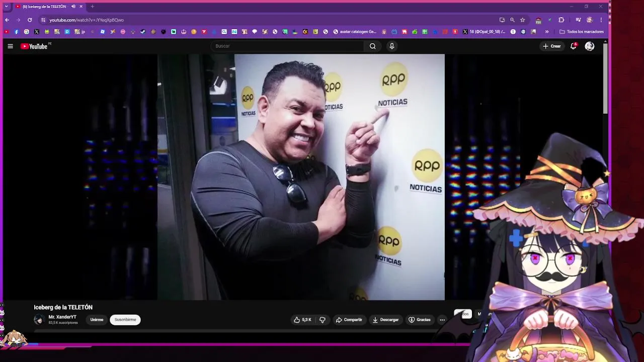Viewport: 644px width, 362px height.
Task: Bookmark this page with the star icon
Action: (523, 20)
